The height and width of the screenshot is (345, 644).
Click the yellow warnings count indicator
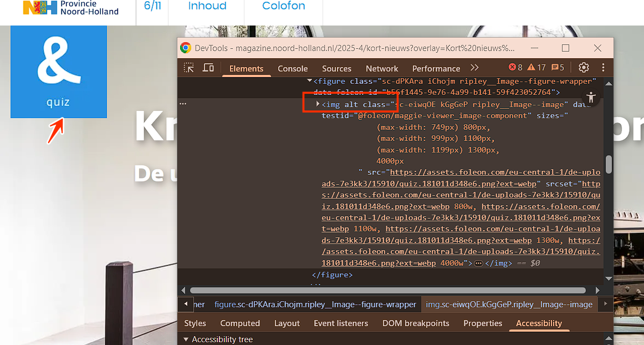[x=536, y=68]
